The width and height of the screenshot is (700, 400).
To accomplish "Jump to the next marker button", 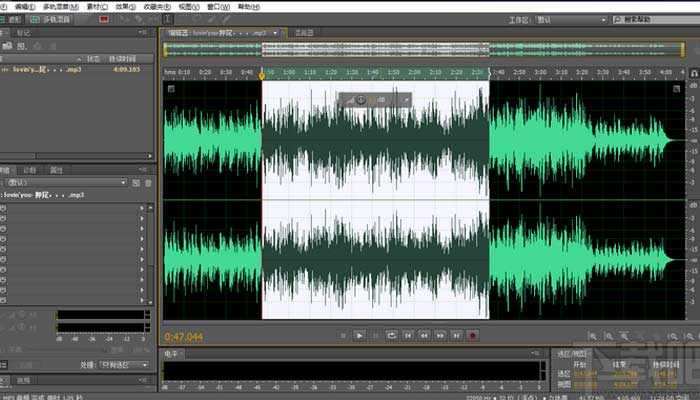I will (x=456, y=335).
